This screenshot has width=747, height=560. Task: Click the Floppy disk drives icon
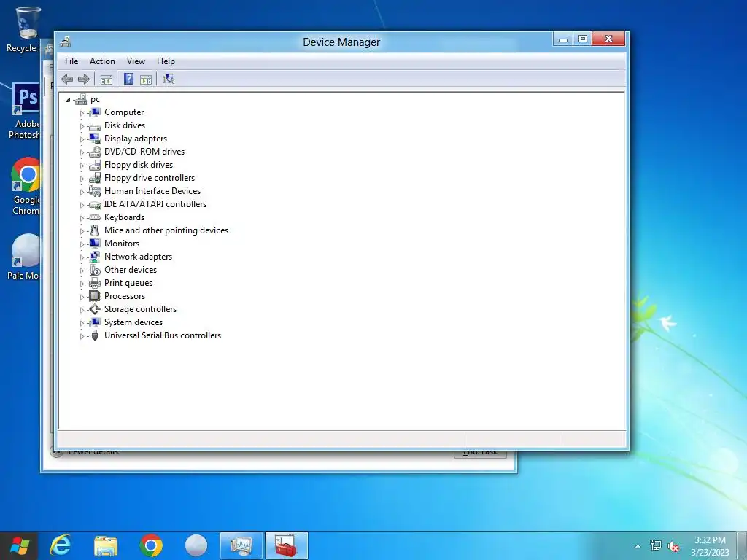click(95, 165)
